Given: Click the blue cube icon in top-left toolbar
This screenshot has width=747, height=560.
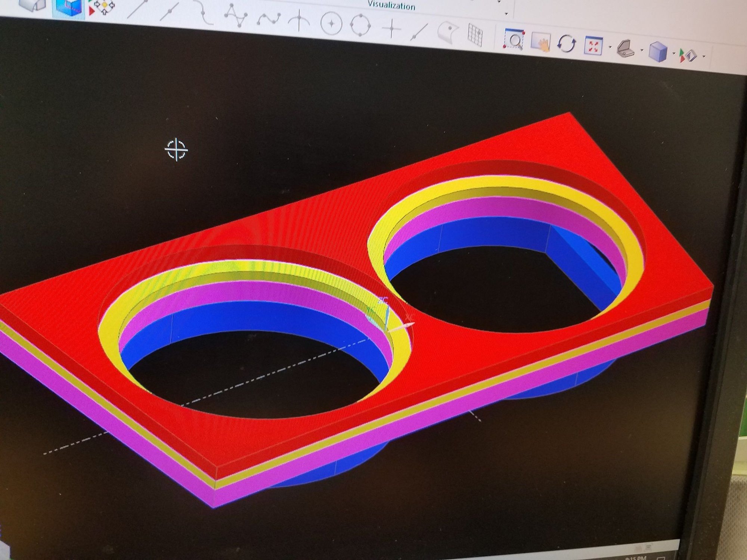Looking at the screenshot, I should click(68, 9).
